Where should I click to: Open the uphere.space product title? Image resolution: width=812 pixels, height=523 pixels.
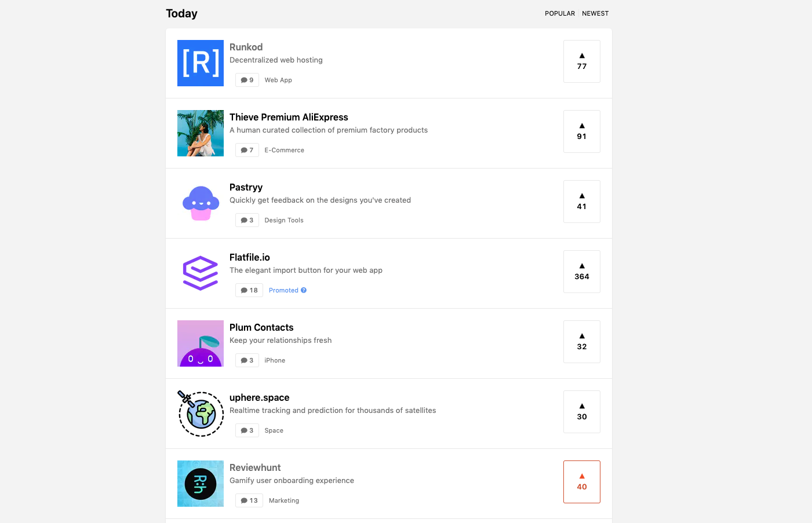[x=260, y=397]
